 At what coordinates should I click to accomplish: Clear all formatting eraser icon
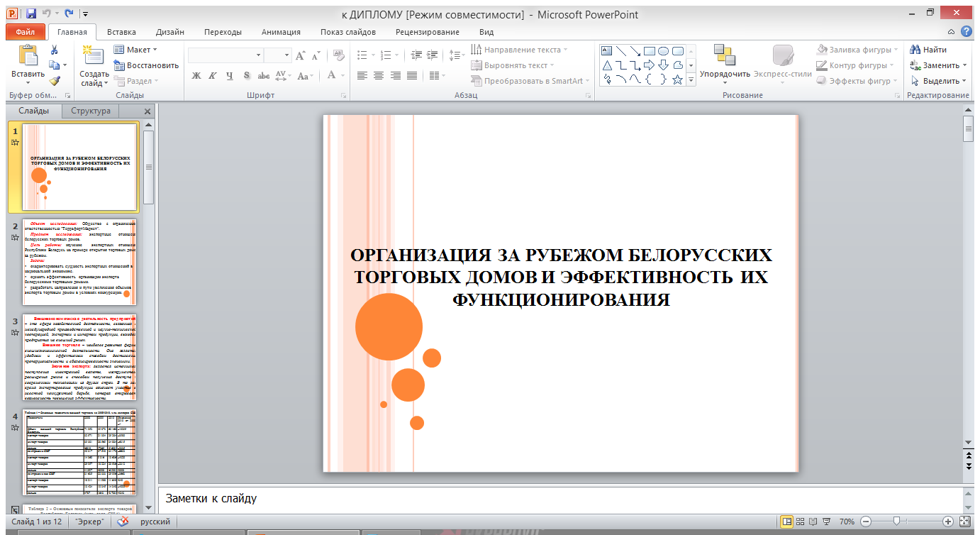coord(338,56)
